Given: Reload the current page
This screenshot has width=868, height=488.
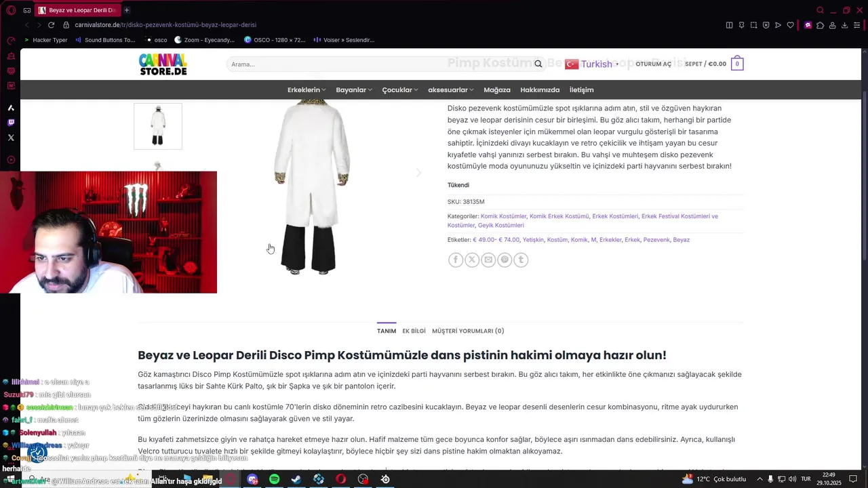Looking at the screenshot, I should click(x=51, y=25).
